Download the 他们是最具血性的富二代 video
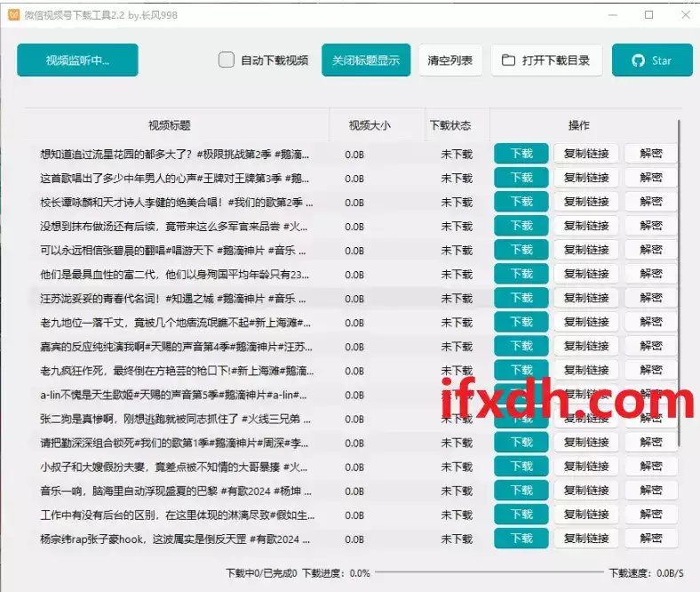700x592 pixels. [x=521, y=274]
